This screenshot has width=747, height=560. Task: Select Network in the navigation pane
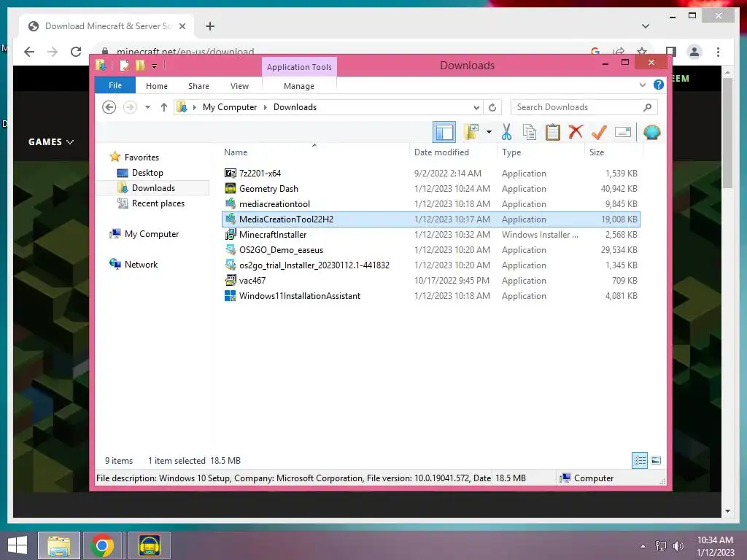pos(141,264)
